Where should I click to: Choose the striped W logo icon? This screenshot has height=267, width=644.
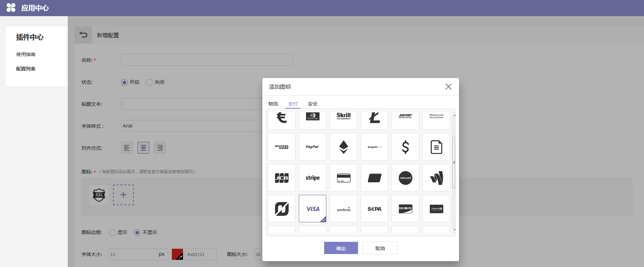pyautogui.click(x=436, y=178)
